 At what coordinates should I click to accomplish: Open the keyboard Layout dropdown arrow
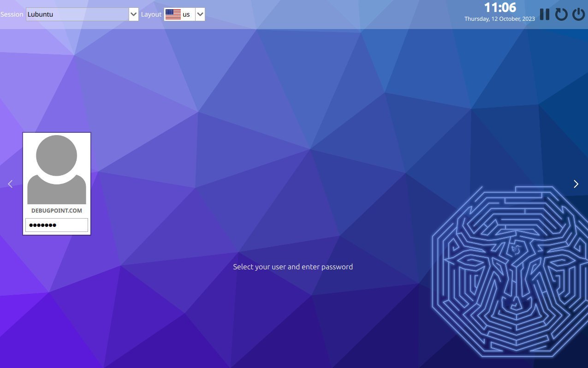click(x=200, y=14)
